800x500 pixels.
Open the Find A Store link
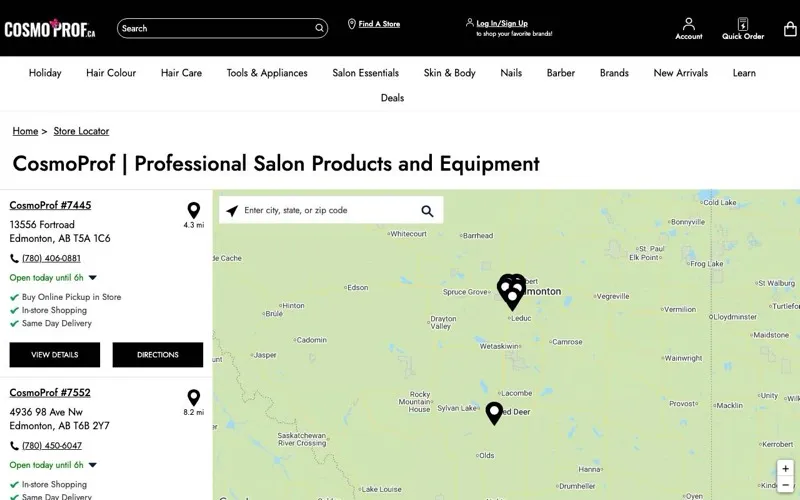pos(379,24)
